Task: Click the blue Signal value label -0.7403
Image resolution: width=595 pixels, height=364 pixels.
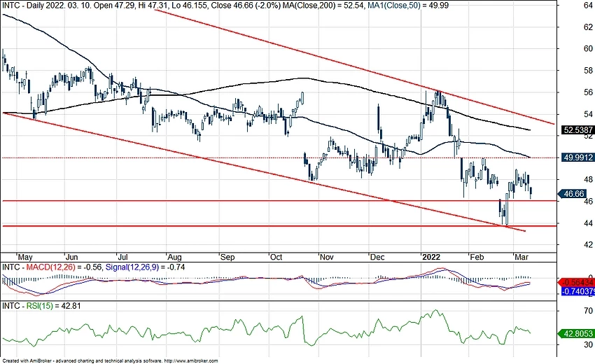Action: tap(577, 291)
